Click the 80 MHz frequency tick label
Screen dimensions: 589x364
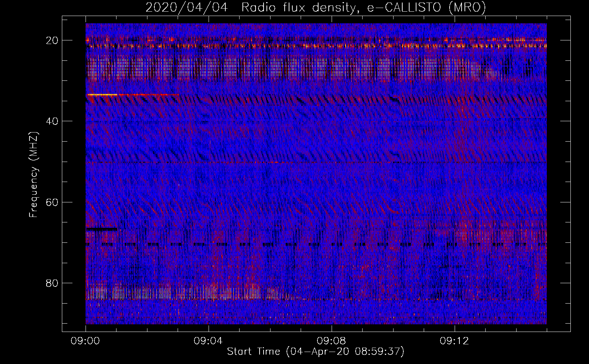click(52, 283)
